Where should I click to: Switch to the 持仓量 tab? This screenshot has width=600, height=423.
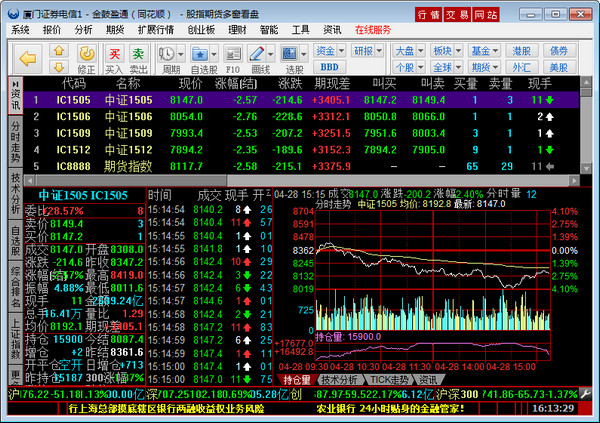pyautogui.click(x=296, y=380)
